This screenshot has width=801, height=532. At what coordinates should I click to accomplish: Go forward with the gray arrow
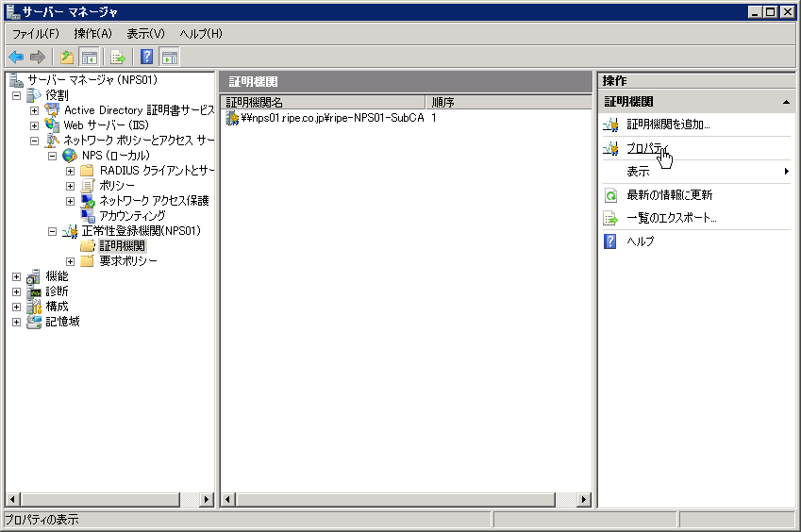(38, 57)
